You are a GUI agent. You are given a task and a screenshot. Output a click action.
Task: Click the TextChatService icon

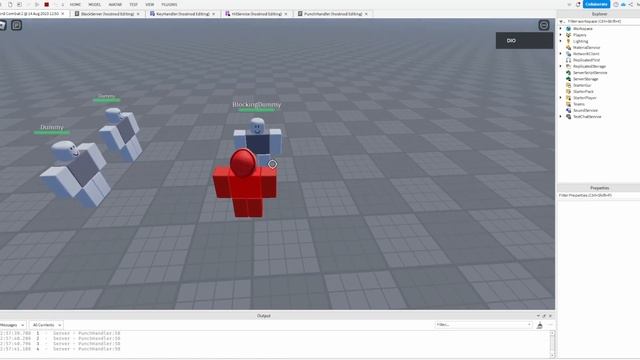(568, 117)
